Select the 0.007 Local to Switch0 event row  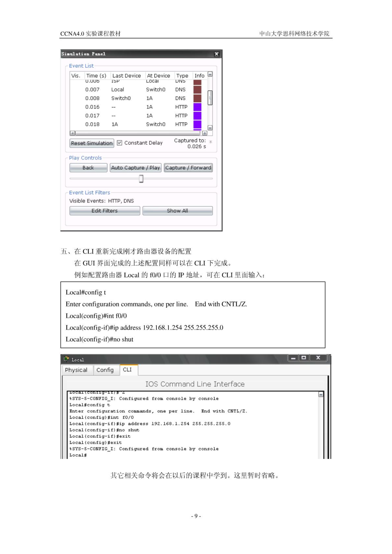[x=139, y=90]
